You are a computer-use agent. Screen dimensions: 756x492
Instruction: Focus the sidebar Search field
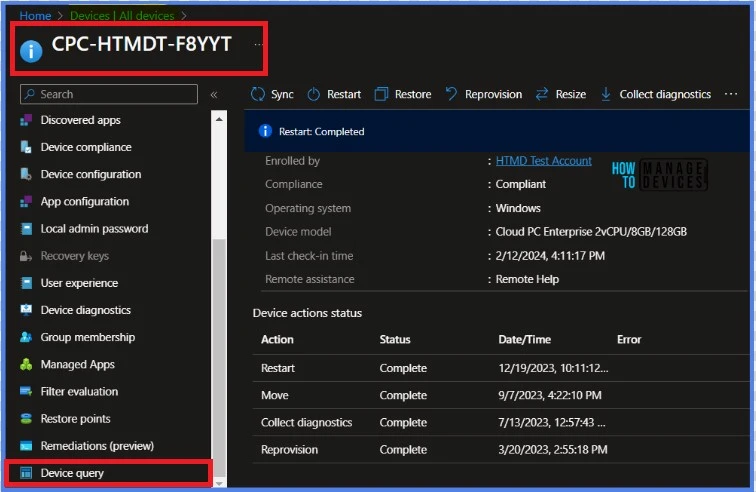click(x=109, y=94)
